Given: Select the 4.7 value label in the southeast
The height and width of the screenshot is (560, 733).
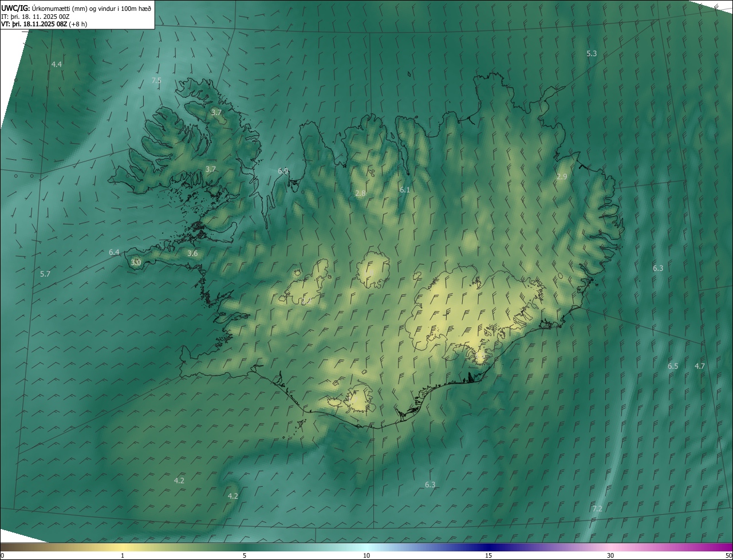Looking at the screenshot, I should click(700, 366).
